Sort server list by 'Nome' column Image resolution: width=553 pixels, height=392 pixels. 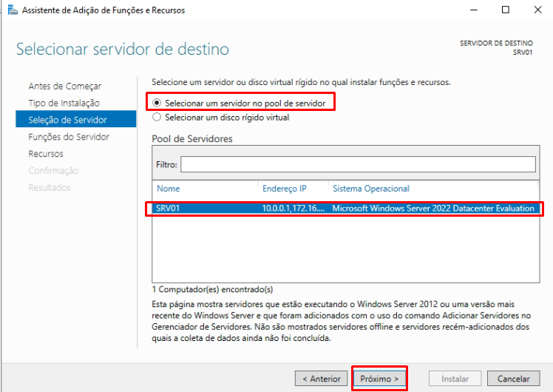pyautogui.click(x=169, y=189)
